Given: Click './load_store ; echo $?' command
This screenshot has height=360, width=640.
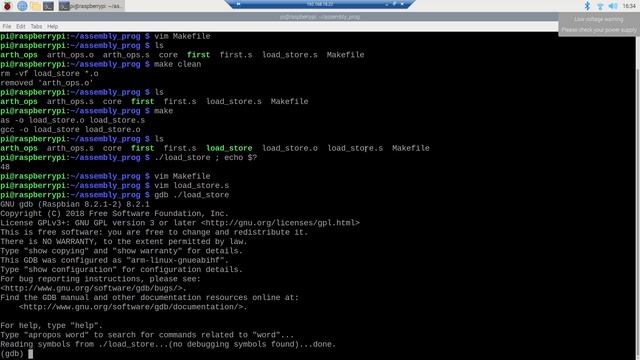Looking at the screenshot, I should [206, 158].
